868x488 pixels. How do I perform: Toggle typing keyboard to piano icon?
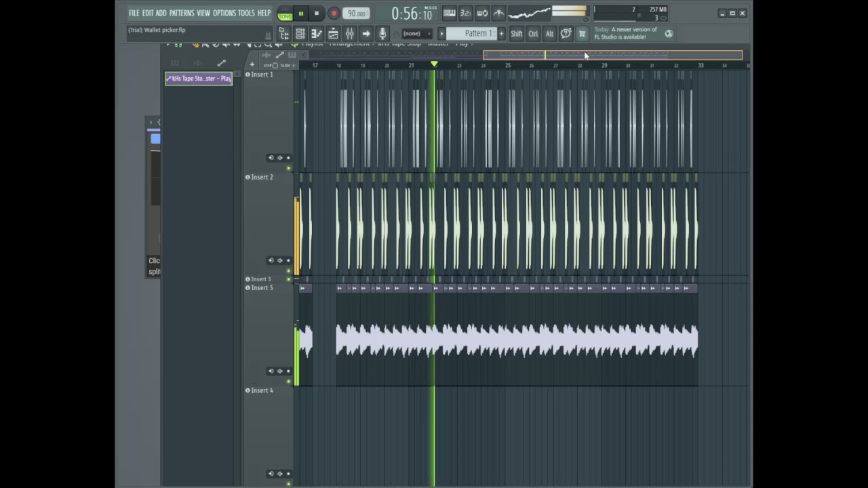pyautogui.click(x=449, y=13)
